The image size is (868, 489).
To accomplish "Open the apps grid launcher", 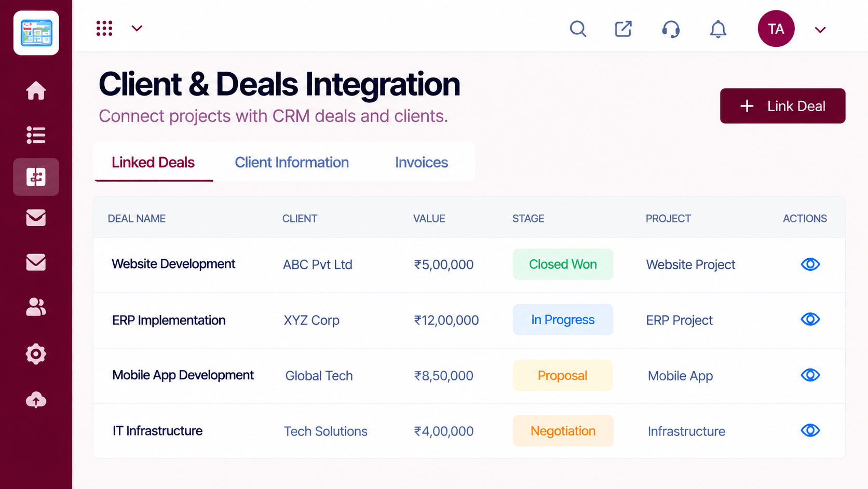I will pyautogui.click(x=104, y=29).
